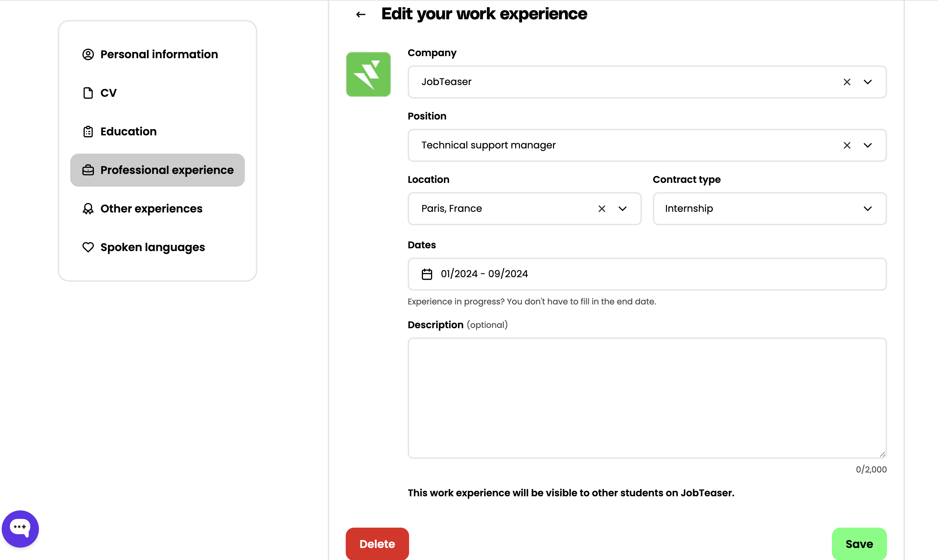
Task: Click the Dates range field
Action: click(647, 274)
